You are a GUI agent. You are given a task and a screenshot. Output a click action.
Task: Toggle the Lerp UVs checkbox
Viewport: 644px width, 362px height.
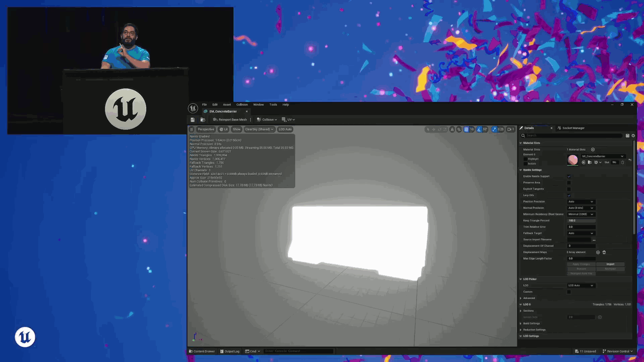point(569,195)
